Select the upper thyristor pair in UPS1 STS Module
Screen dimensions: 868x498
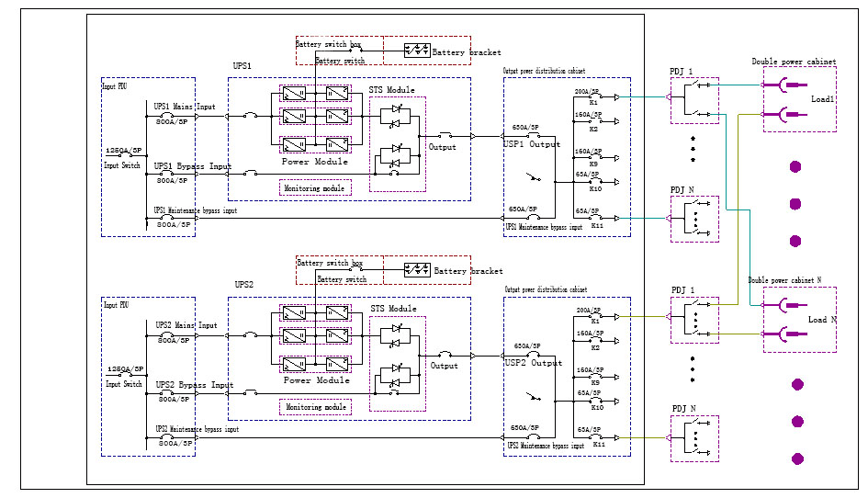[396, 117]
